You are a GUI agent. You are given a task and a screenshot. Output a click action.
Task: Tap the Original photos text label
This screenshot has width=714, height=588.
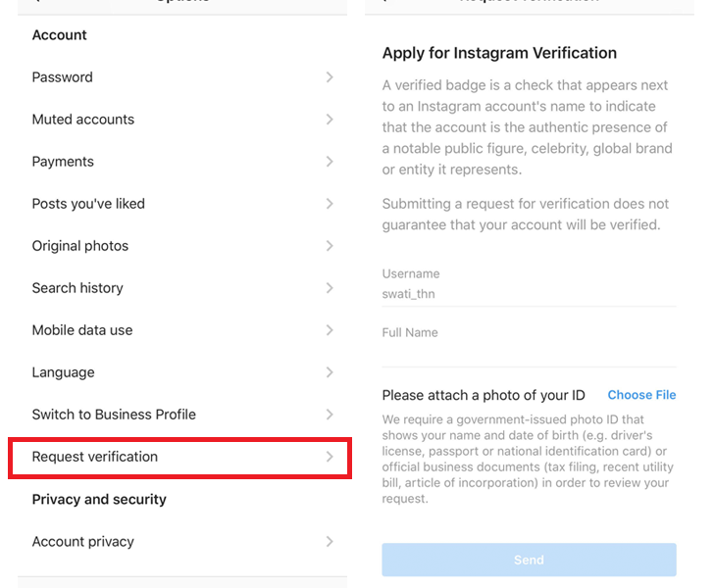(80, 246)
